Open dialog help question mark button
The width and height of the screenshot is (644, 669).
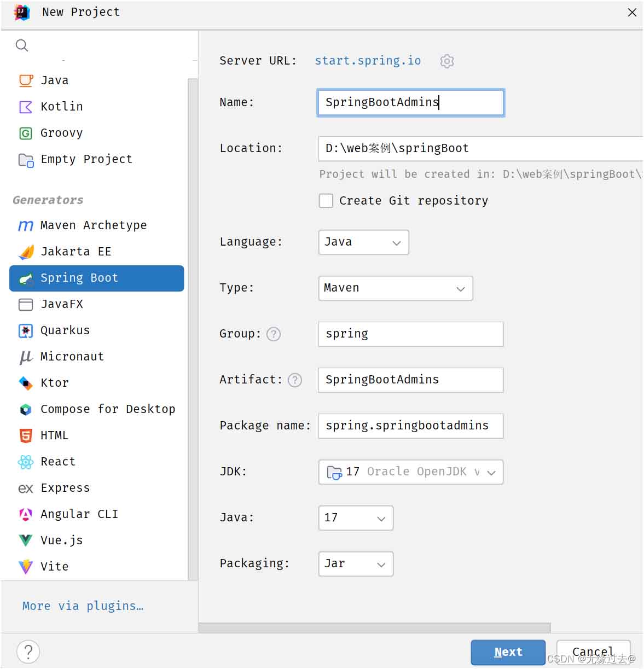pyautogui.click(x=28, y=651)
